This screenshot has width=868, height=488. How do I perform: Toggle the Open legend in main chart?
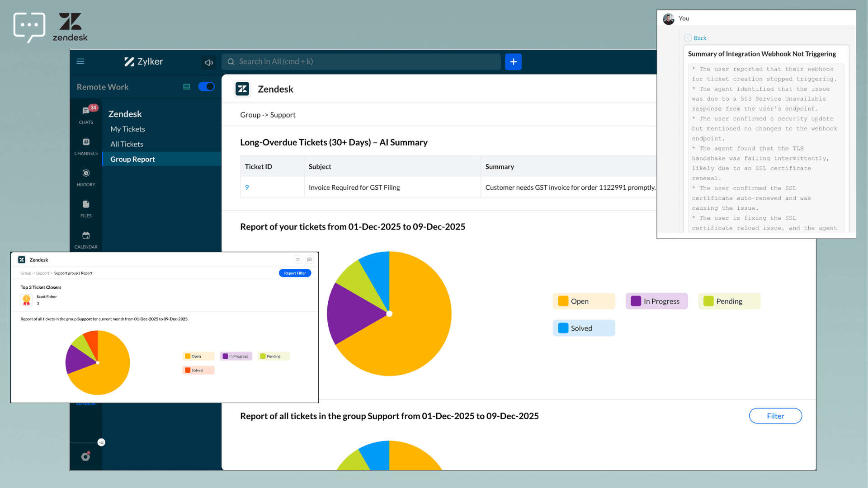[583, 301]
